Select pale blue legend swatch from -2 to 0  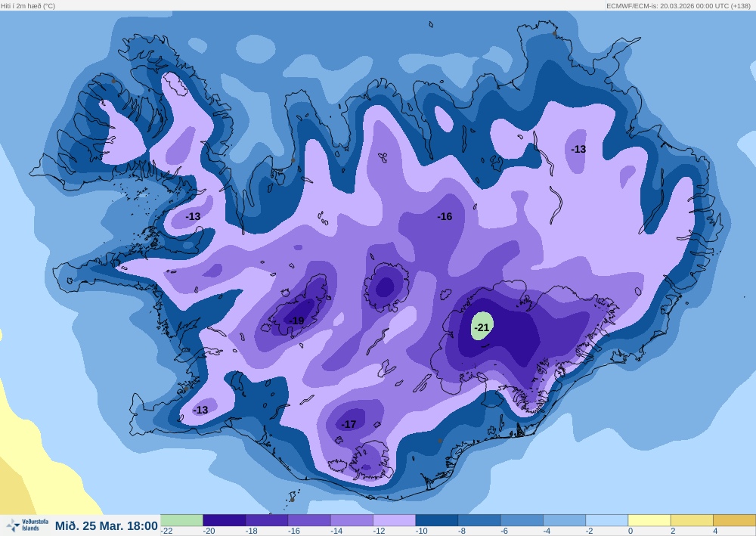click(607, 520)
